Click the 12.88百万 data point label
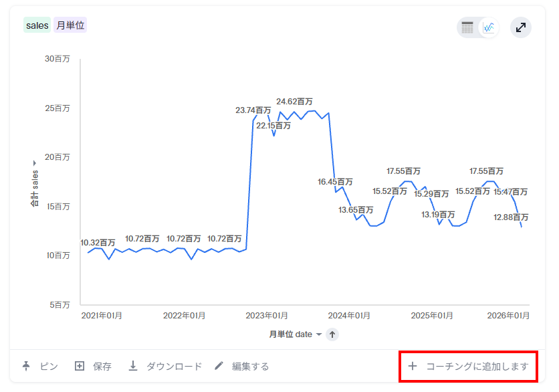 click(x=511, y=217)
